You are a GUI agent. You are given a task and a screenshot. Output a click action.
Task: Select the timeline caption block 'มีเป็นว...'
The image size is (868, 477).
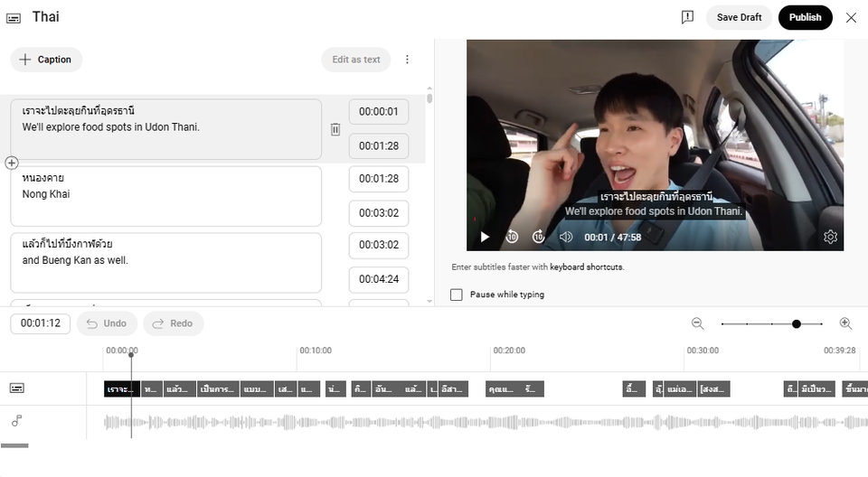point(817,389)
